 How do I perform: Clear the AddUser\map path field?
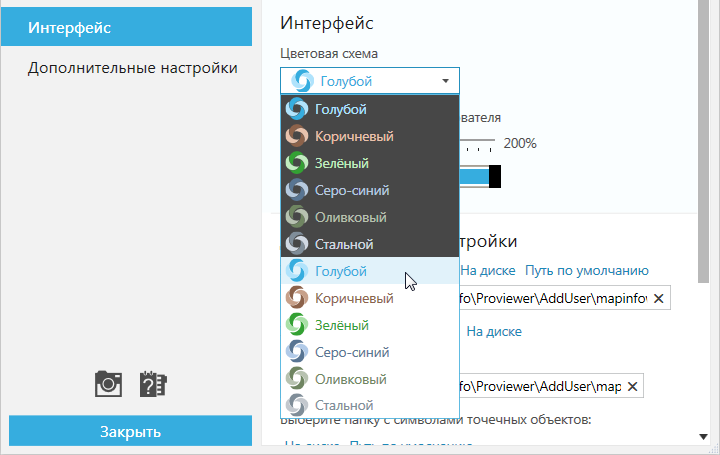click(632, 387)
